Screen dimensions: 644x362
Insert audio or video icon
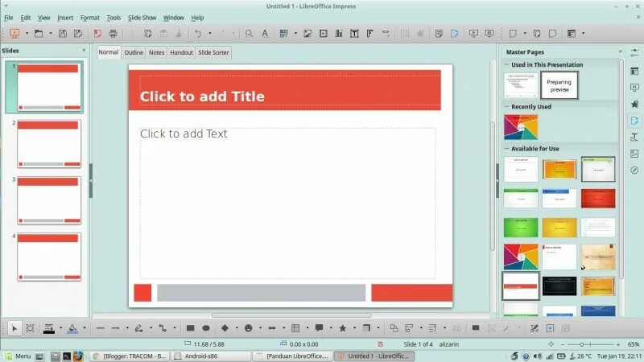pos(324,34)
